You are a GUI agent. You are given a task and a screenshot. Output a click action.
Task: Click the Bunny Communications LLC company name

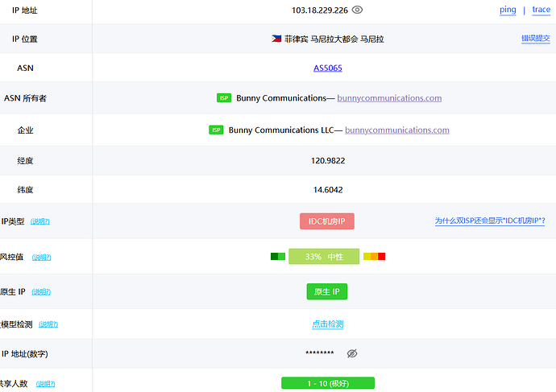281,130
